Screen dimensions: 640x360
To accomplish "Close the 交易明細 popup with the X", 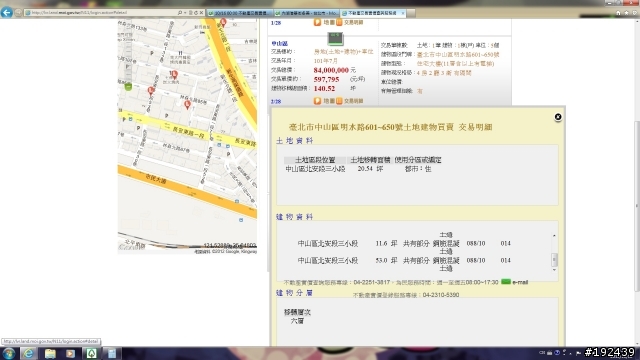I will coord(558,117).
